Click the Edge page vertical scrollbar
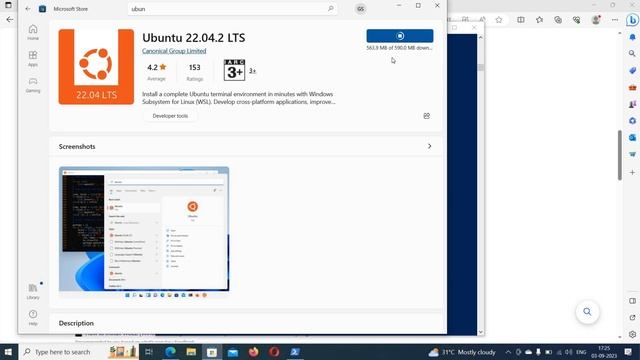This screenshot has width=640, height=360. click(620, 155)
